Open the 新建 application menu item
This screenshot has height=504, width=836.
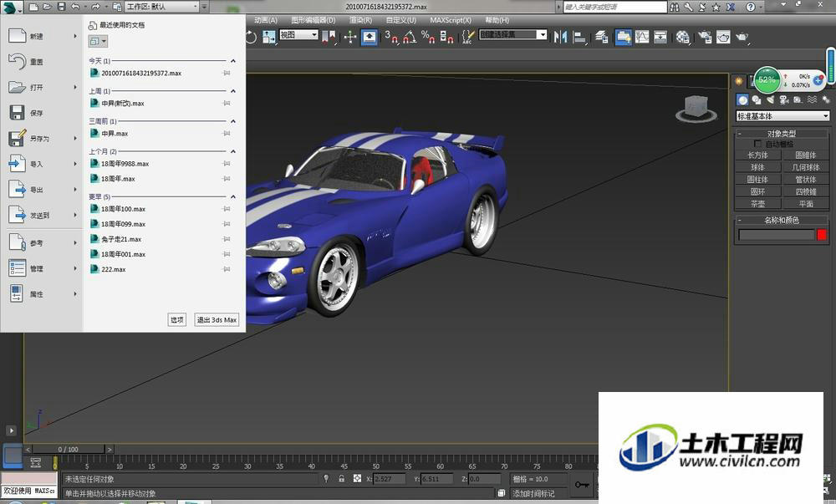tap(43, 36)
